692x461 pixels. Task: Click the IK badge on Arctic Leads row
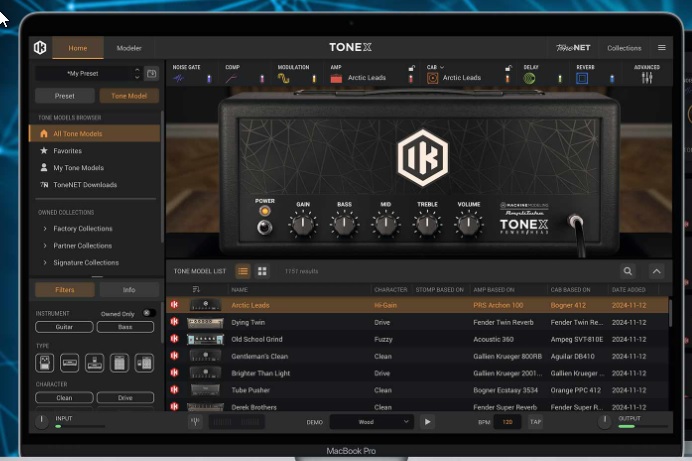[x=175, y=305]
